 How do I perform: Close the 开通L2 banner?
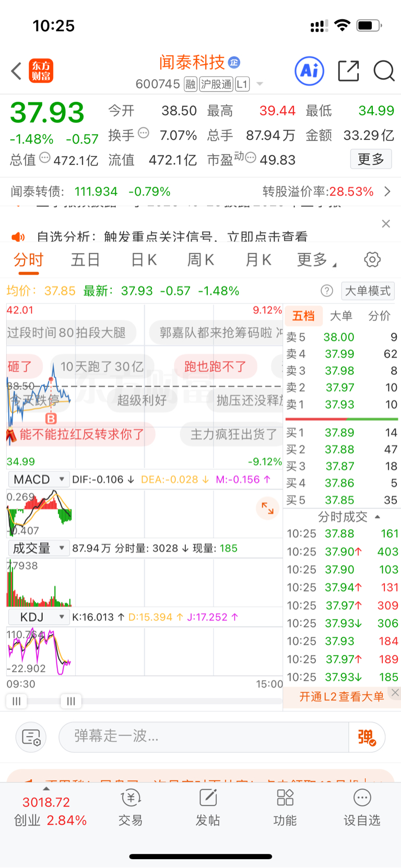[395, 693]
